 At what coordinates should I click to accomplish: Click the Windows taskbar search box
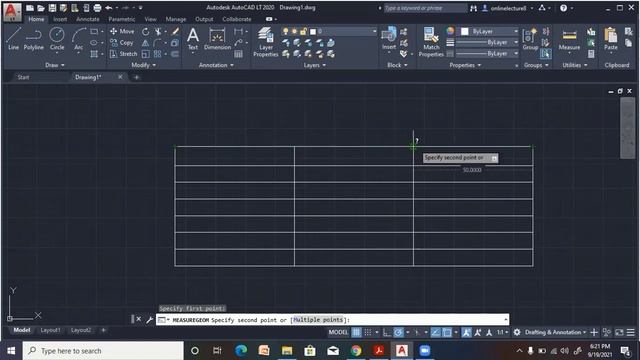coord(103,351)
